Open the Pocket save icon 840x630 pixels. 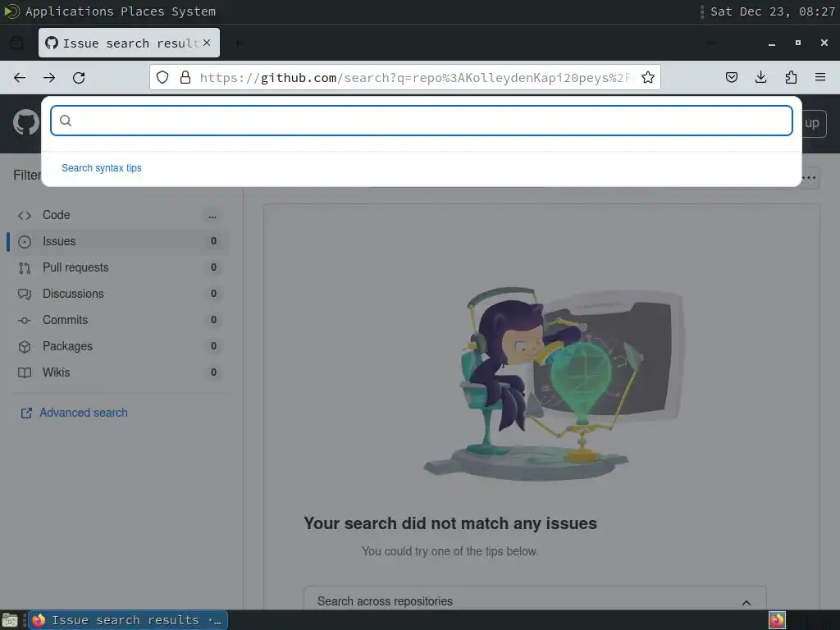731,78
